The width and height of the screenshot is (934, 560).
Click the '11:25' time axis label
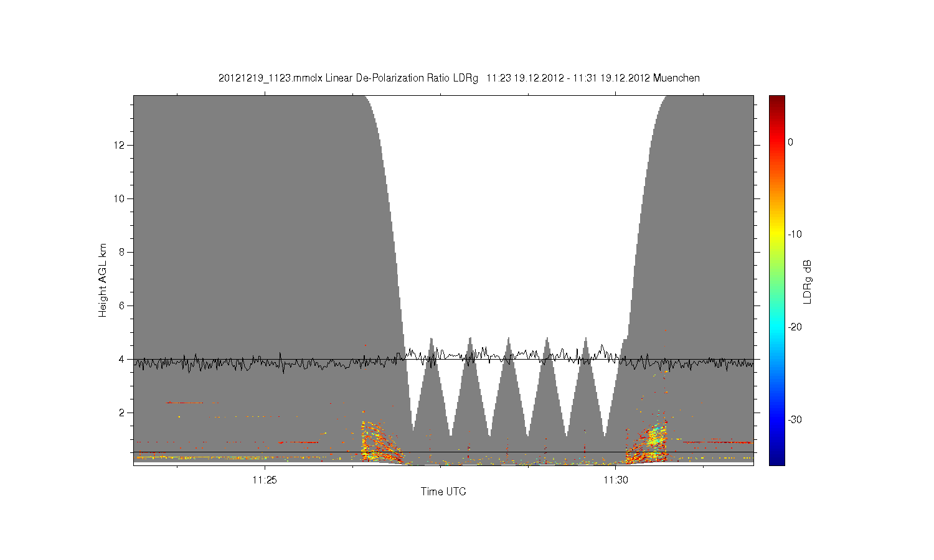click(265, 480)
